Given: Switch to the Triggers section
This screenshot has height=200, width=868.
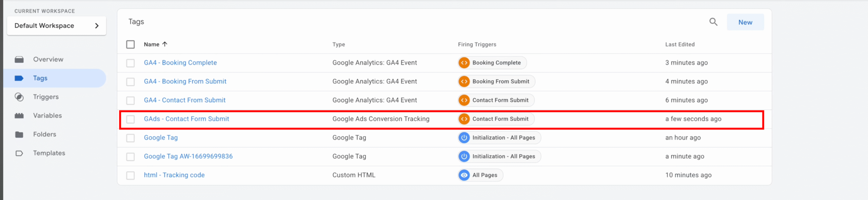Looking at the screenshot, I should (46, 97).
